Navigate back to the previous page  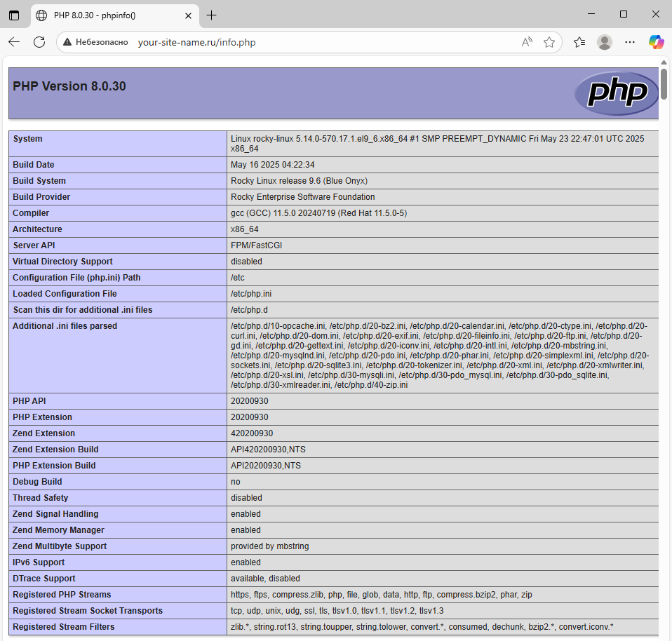pos(14,42)
